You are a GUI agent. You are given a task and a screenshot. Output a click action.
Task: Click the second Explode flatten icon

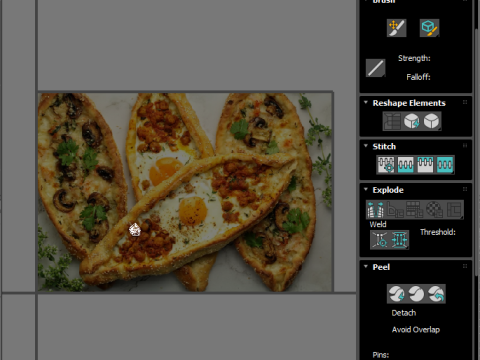395,210
